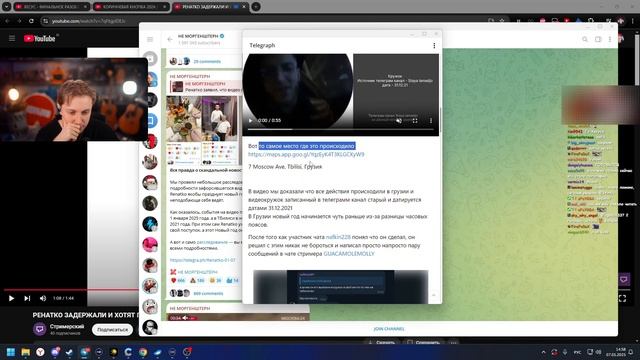This screenshot has width=640, height=360.
Task: Open Chrome from taskbar
Action: (x=143, y=352)
